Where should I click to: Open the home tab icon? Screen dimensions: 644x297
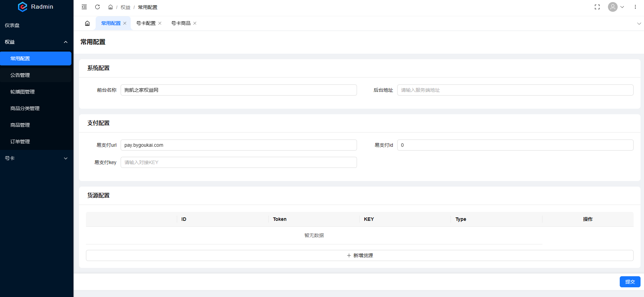click(x=87, y=23)
